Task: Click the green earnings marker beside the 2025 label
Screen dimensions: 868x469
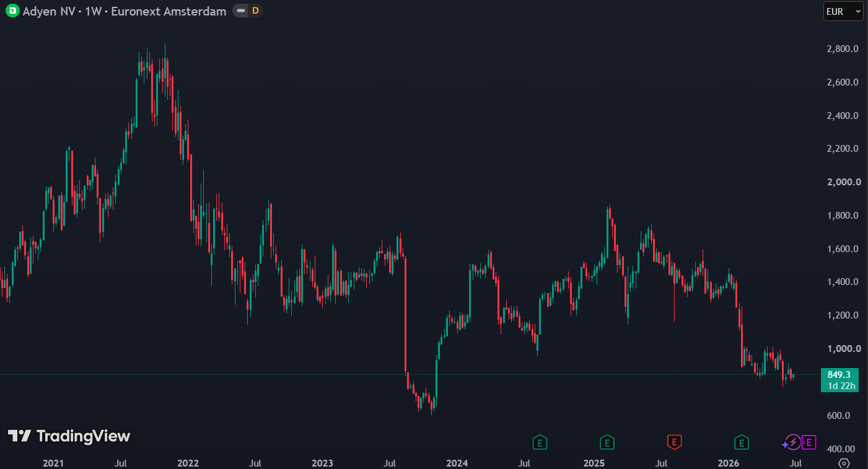Action: (607, 442)
